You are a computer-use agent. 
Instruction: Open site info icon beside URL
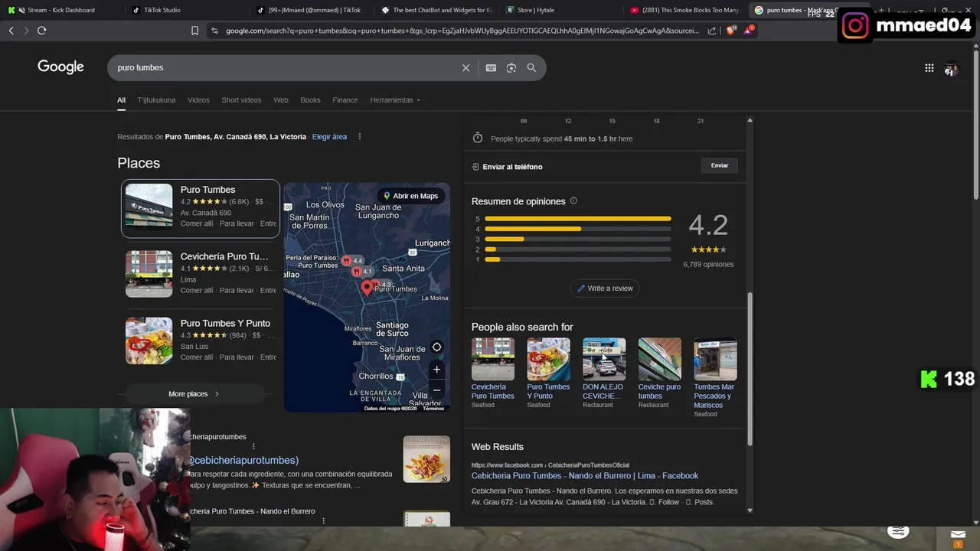point(214,31)
